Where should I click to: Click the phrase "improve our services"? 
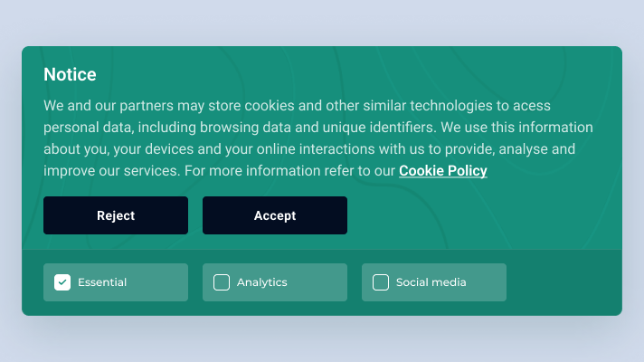point(112,171)
